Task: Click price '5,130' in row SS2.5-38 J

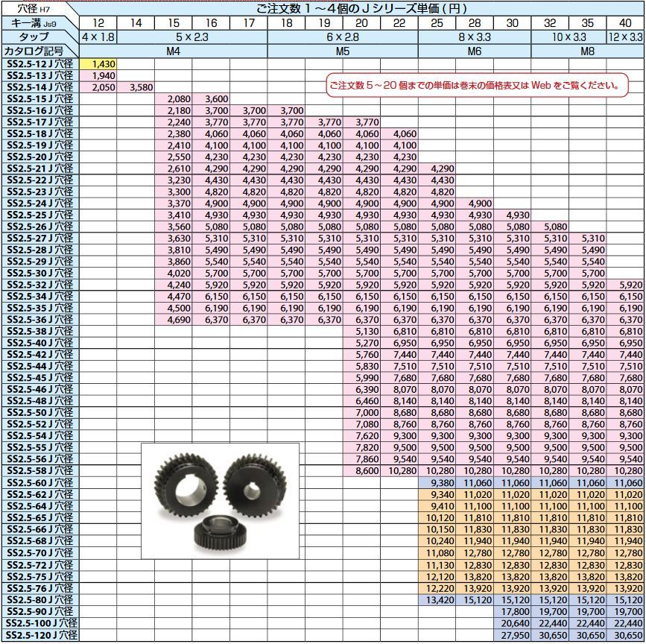Action: (x=361, y=331)
